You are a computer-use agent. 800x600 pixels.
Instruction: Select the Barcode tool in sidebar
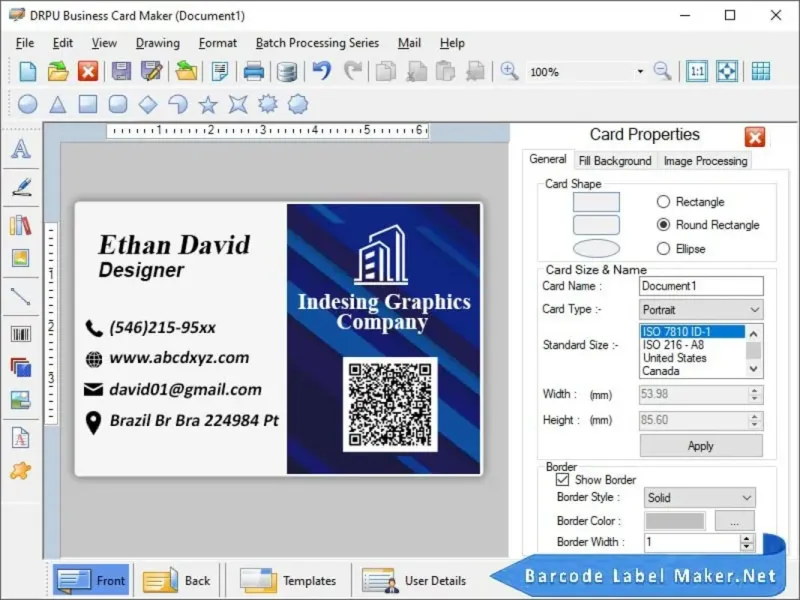(x=21, y=335)
